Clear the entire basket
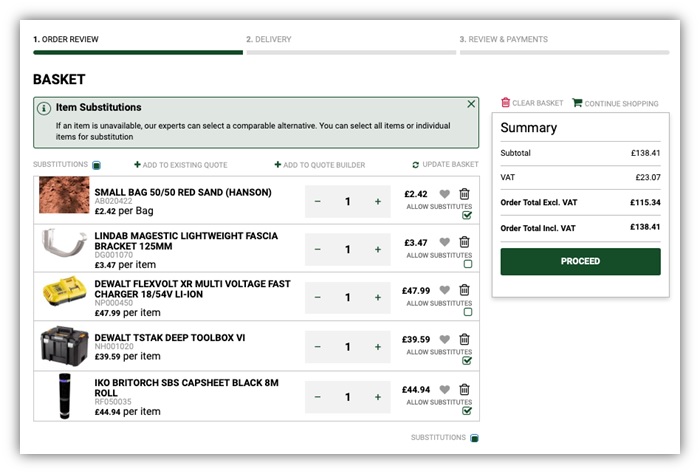This screenshot has width=700, height=474. pos(532,103)
